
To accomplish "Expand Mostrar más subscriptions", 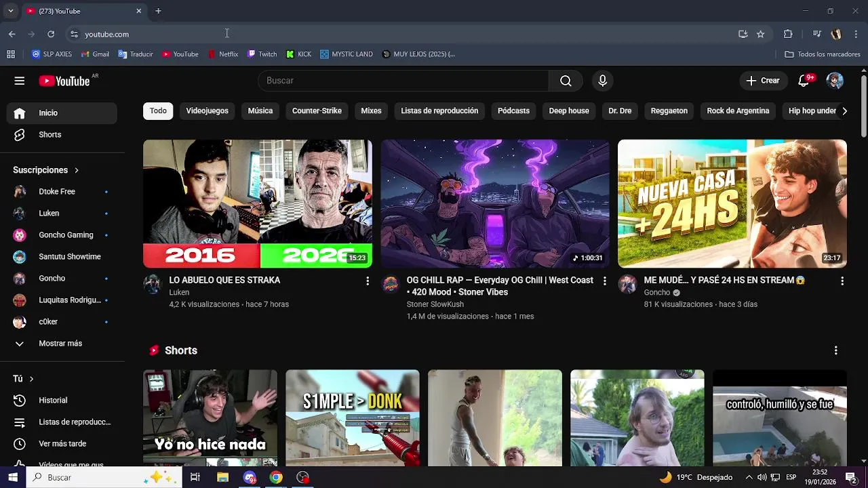I will 62,344.
